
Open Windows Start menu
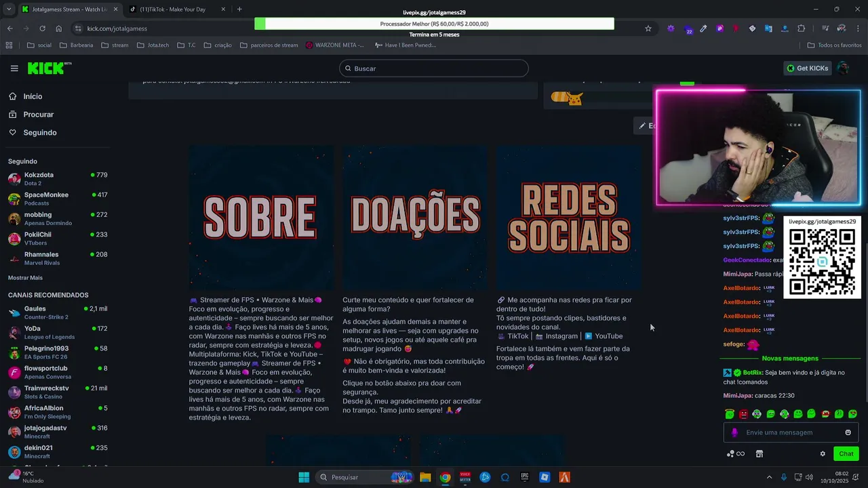pos(304,477)
